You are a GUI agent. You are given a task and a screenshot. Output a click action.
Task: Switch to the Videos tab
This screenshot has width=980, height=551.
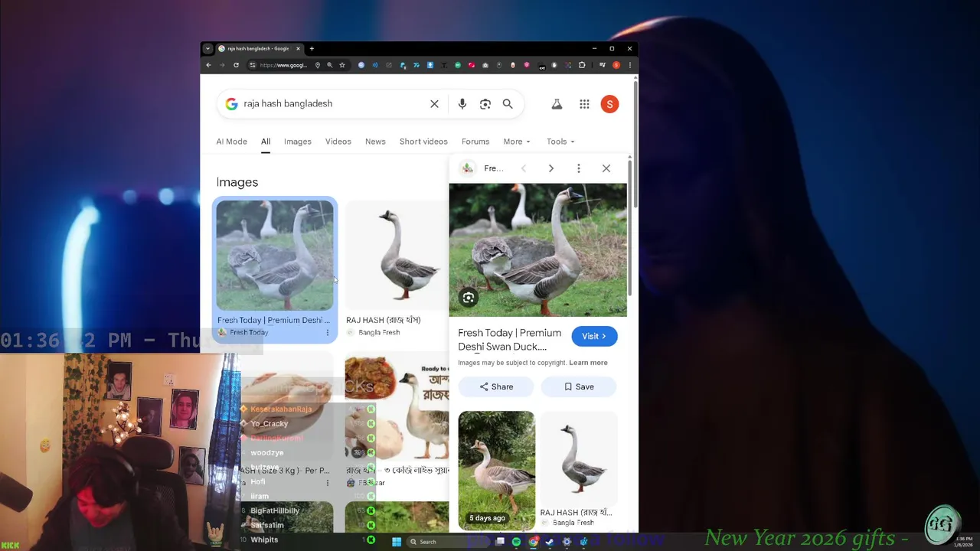[338, 142]
